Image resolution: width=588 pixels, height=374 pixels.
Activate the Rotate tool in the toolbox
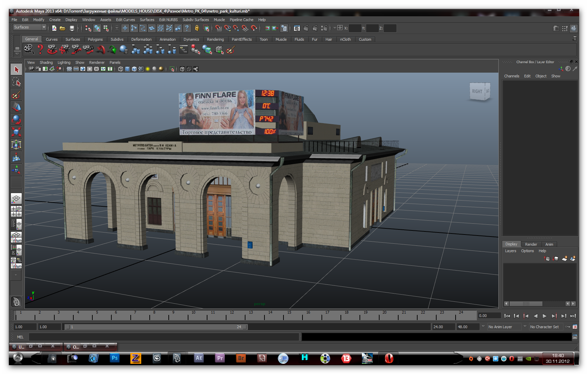click(x=16, y=119)
